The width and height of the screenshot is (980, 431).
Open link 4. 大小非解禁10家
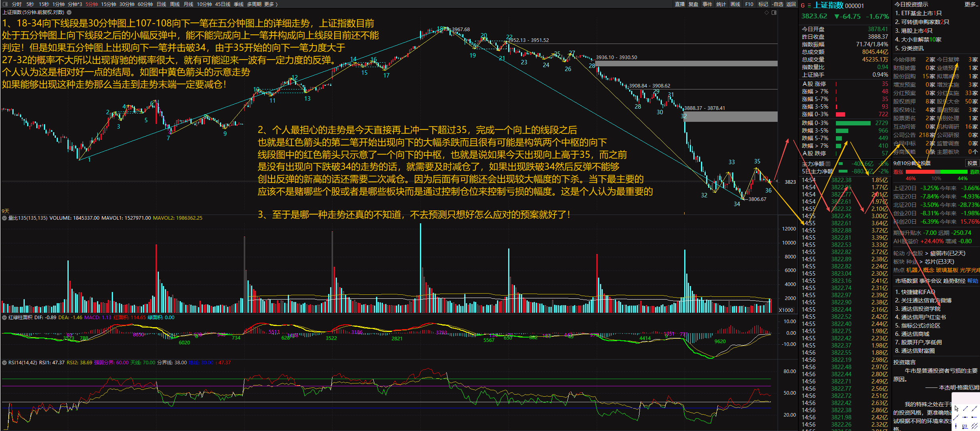[x=918, y=39]
